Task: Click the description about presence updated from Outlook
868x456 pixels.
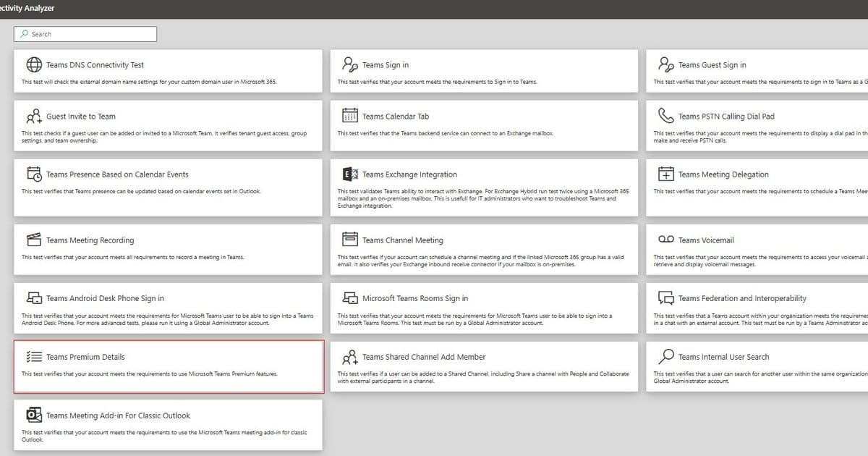Action: (x=141, y=191)
